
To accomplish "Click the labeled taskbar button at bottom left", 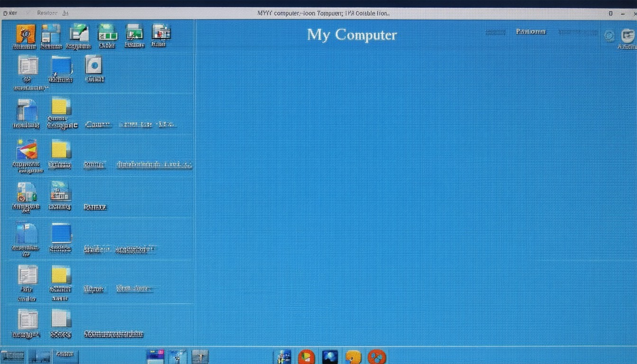I will tap(65, 355).
